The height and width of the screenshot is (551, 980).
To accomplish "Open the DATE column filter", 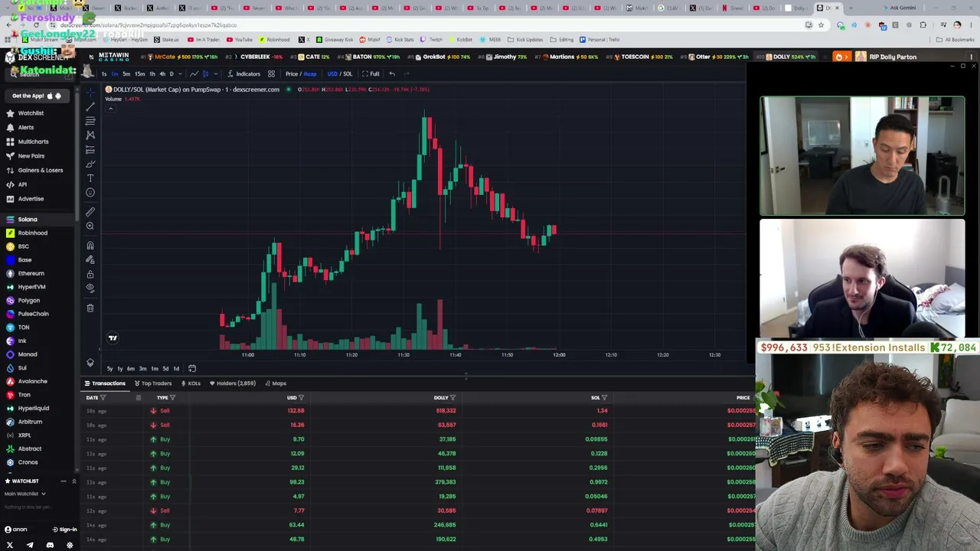I will point(103,398).
